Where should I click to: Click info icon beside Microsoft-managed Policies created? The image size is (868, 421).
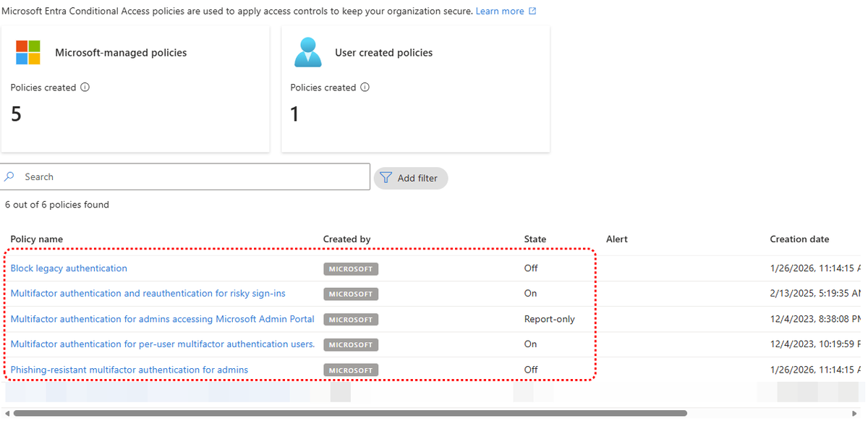[85, 88]
